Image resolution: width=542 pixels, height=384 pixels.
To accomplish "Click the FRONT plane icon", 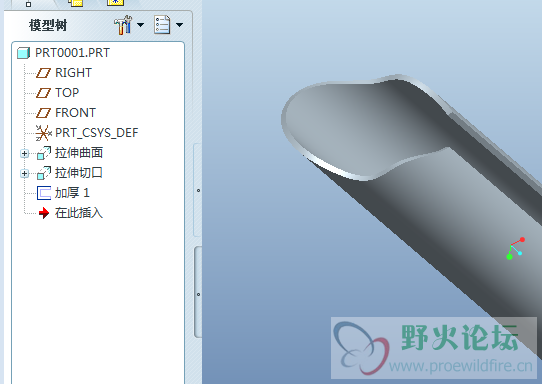I will click(44, 113).
